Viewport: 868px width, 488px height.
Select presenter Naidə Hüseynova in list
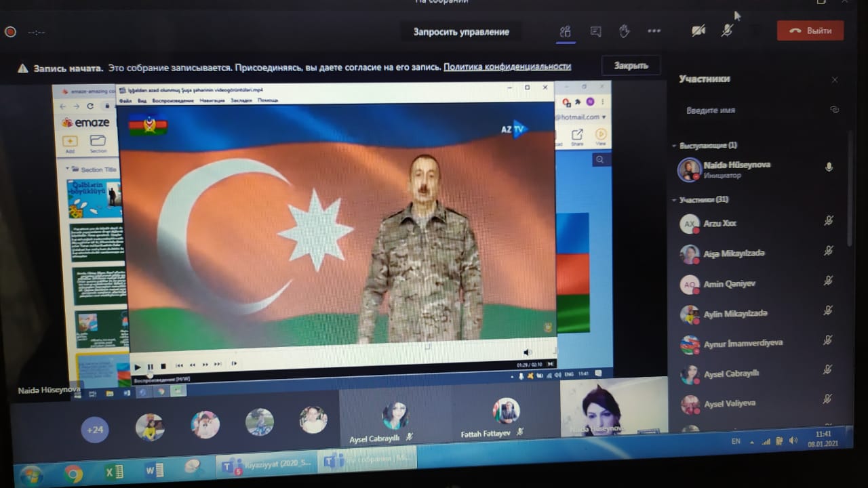tap(756, 169)
